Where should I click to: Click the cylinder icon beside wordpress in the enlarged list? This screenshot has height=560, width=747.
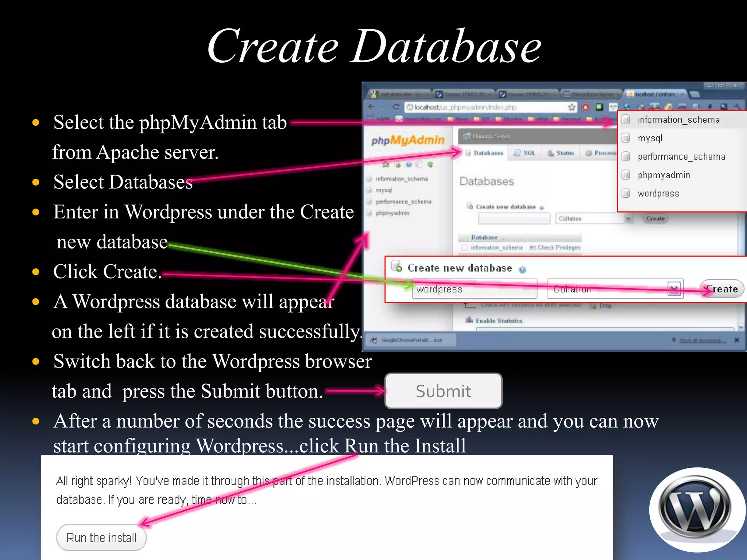[x=626, y=193]
